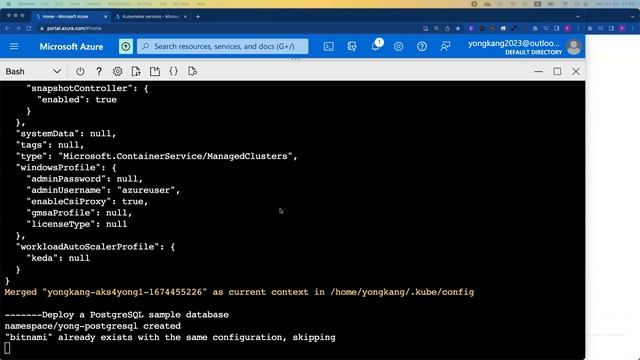Image resolution: width=640 pixels, height=360 pixels.
Task: Open the editor curly braces icon
Action: pos(173,71)
